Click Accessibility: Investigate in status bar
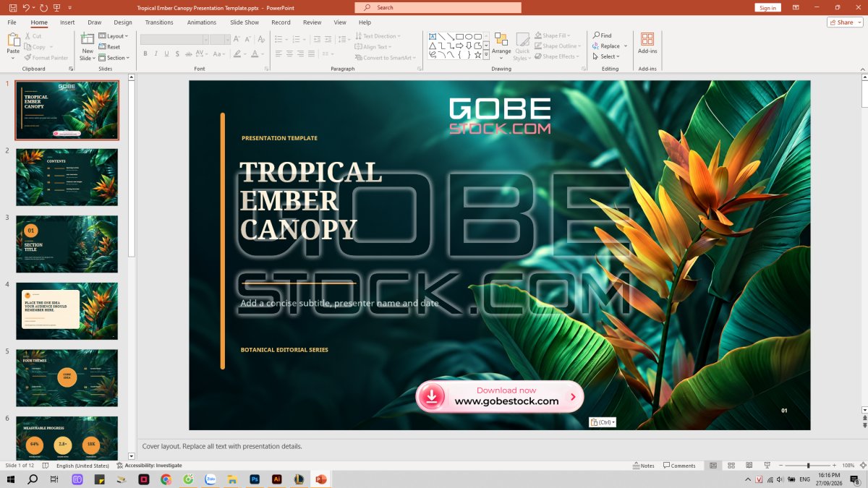Viewport: 868px width, 488px height. (x=148, y=466)
